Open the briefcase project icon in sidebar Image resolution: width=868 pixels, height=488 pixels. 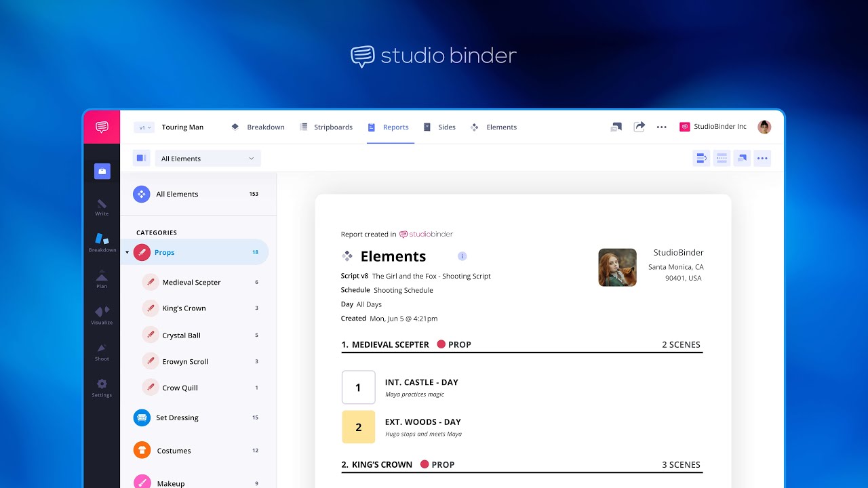102,171
